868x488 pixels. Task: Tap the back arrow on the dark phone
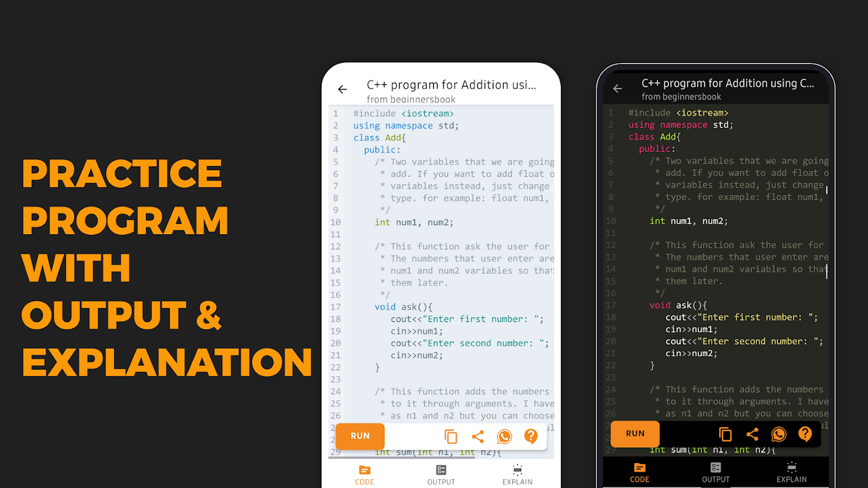tap(618, 88)
